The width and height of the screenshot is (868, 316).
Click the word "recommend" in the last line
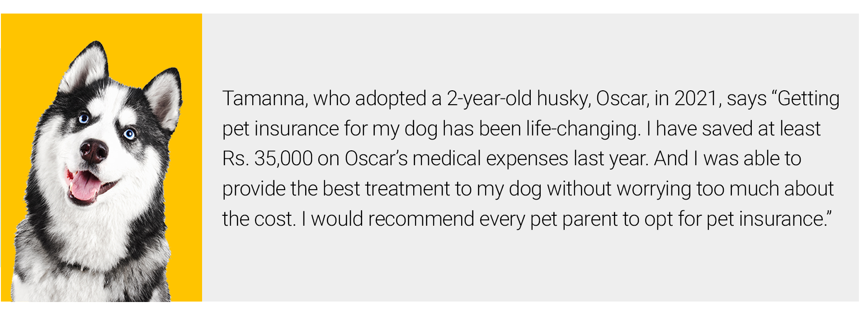click(421, 219)
